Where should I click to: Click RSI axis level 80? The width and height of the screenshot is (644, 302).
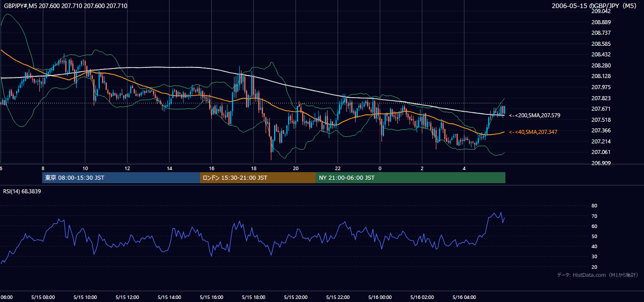[x=594, y=206]
